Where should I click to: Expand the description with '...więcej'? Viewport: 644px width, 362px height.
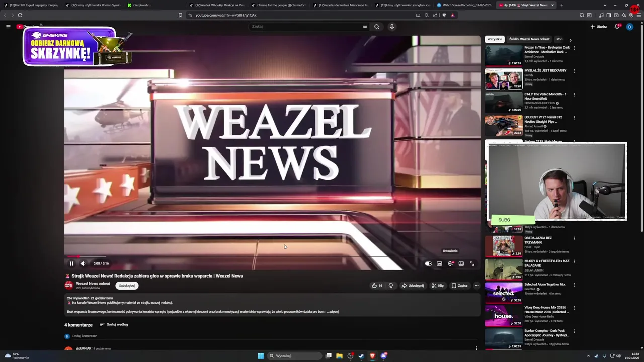tap(333, 312)
